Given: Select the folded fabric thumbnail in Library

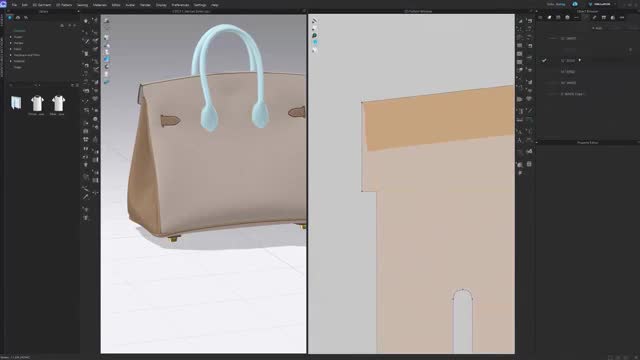Looking at the screenshot, I should (16, 103).
